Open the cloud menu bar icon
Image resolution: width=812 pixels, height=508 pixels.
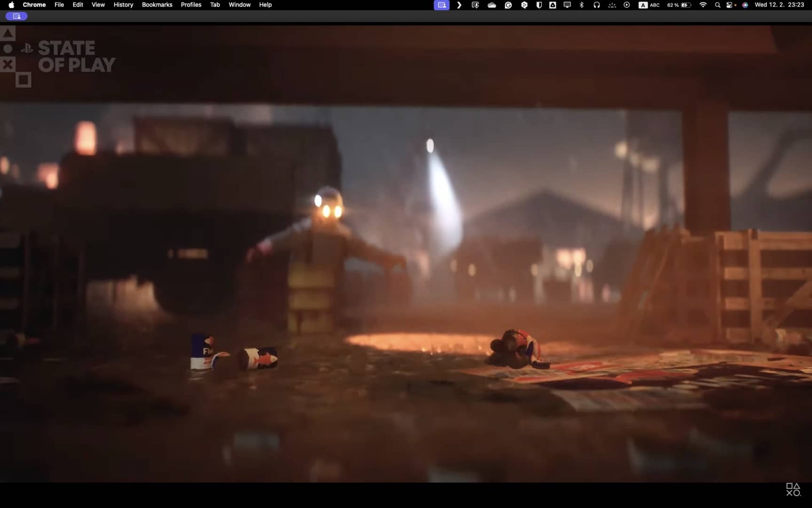point(492,5)
